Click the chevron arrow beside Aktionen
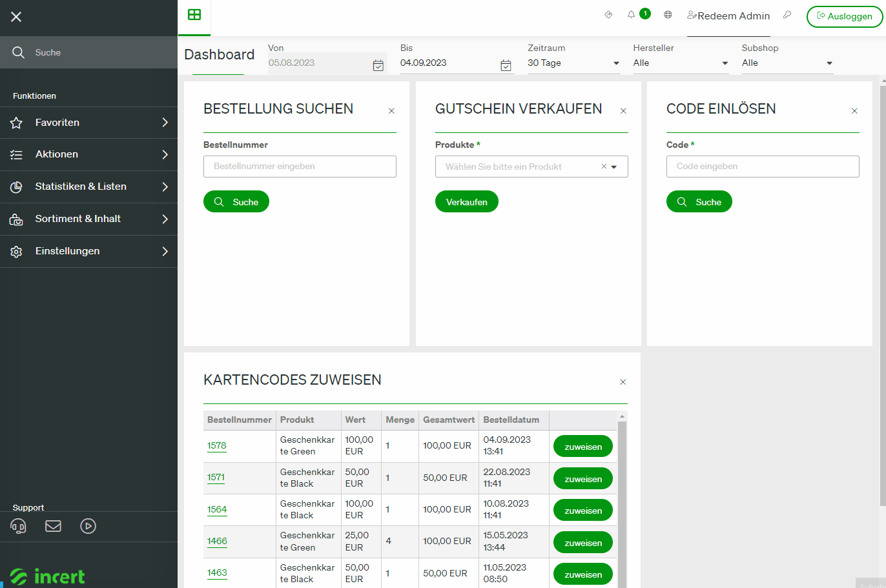Image resolution: width=886 pixels, height=588 pixels. click(x=165, y=154)
